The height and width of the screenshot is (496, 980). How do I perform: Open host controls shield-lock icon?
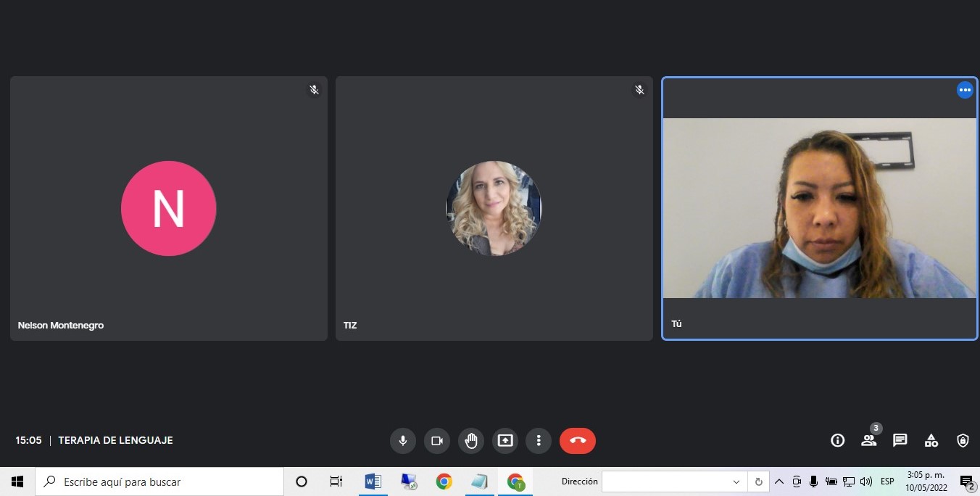(x=963, y=440)
